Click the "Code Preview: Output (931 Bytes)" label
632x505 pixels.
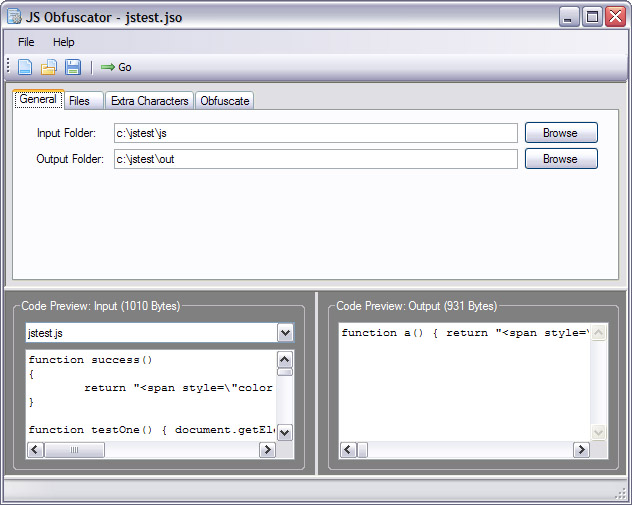click(416, 306)
